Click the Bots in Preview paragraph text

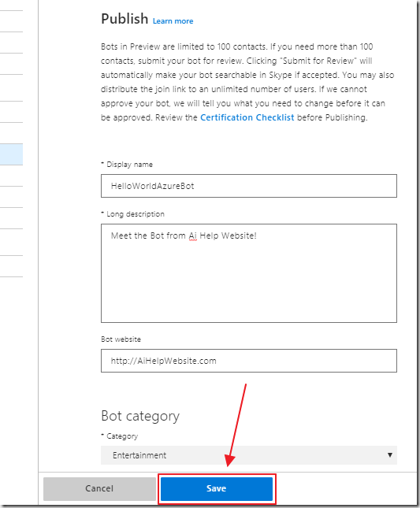(247, 82)
